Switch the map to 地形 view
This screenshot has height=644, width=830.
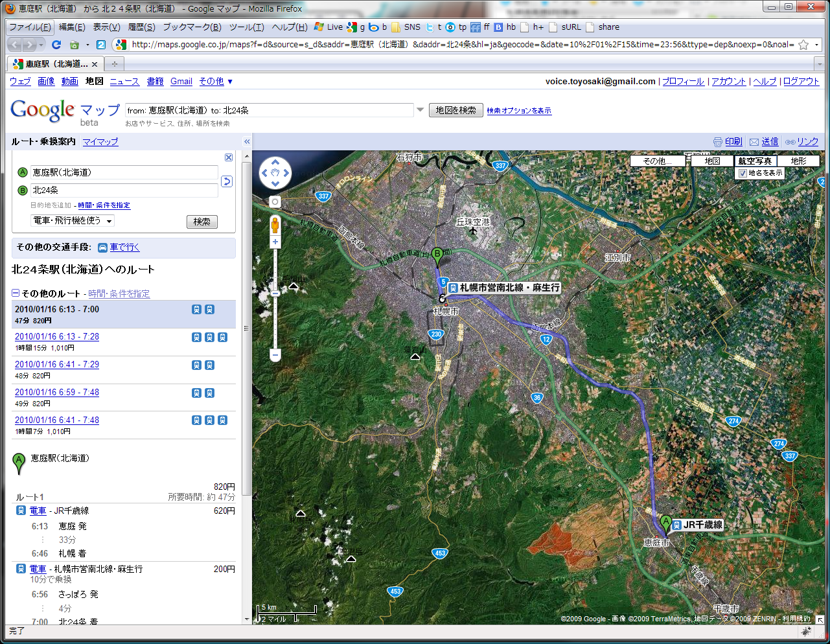[x=799, y=161]
